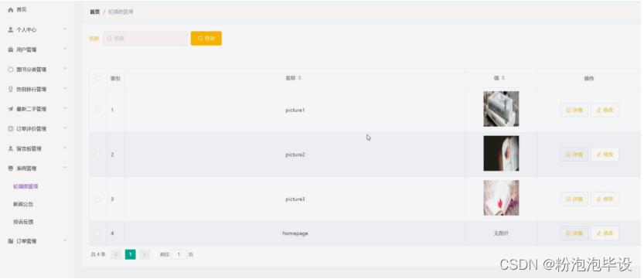Expand the 留言板管理 menu chevron
Viewport: 644px width, 279px height.
(65, 148)
